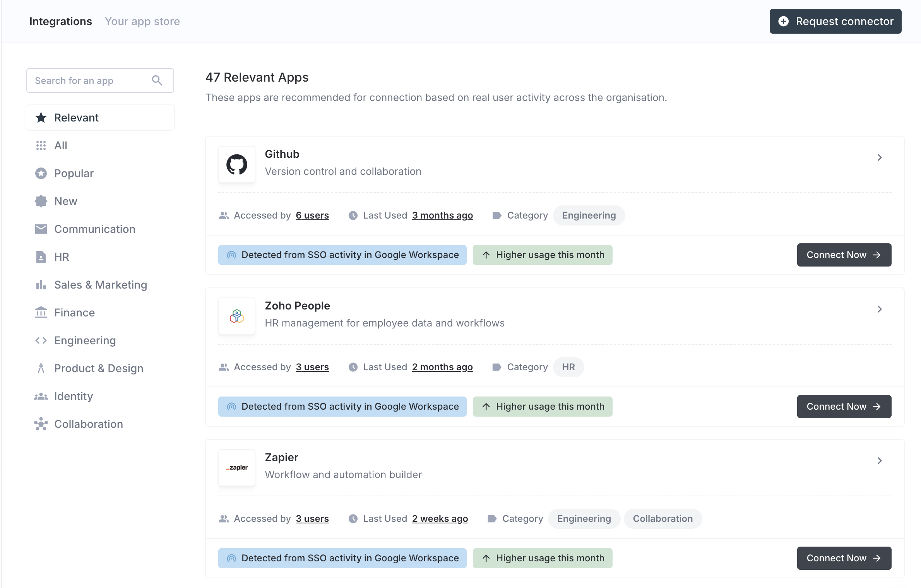Connect Now for Zoho People
Viewport: 921px width, 588px height.
click(844, 407)
